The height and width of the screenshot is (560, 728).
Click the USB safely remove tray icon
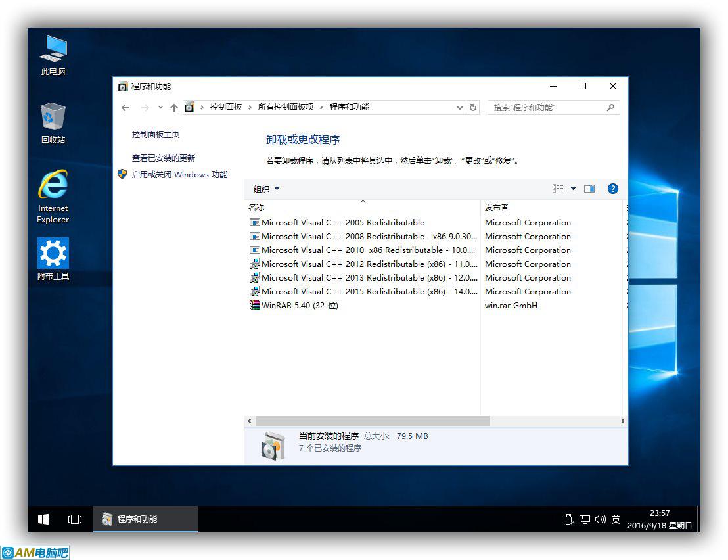tap(569, 519)
